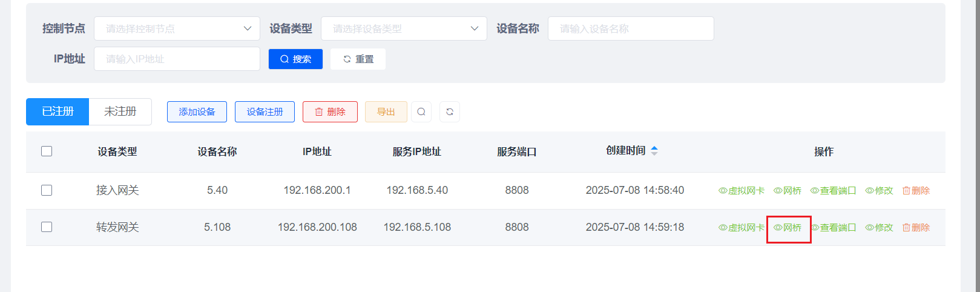Switch to the 未注册 tab

(120, 111)
